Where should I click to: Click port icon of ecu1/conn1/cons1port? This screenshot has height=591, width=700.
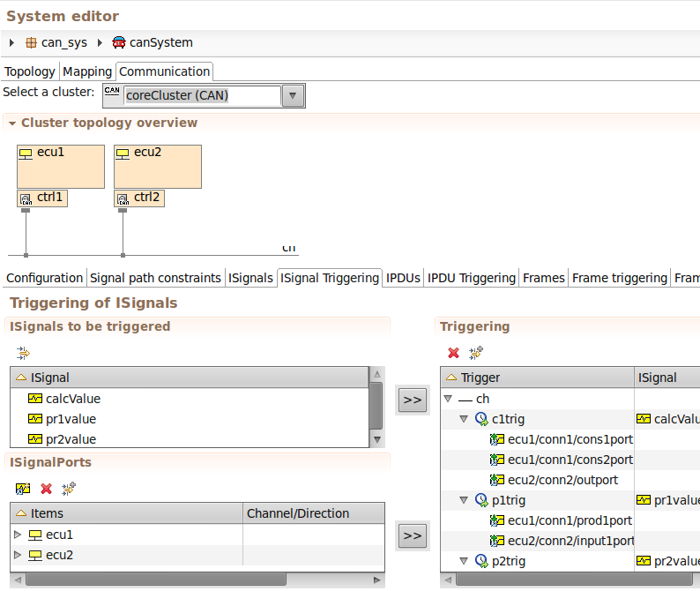click(x=497, y=439)
